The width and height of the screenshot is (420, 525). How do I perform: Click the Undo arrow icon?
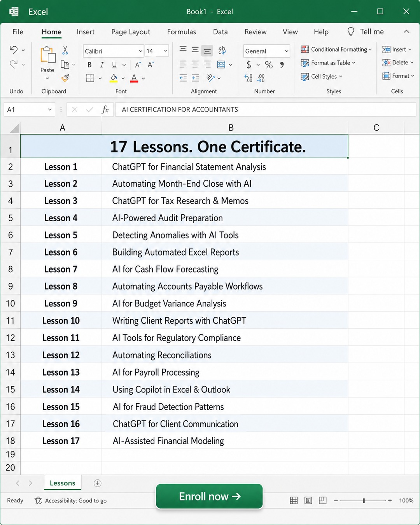(14, 50)
